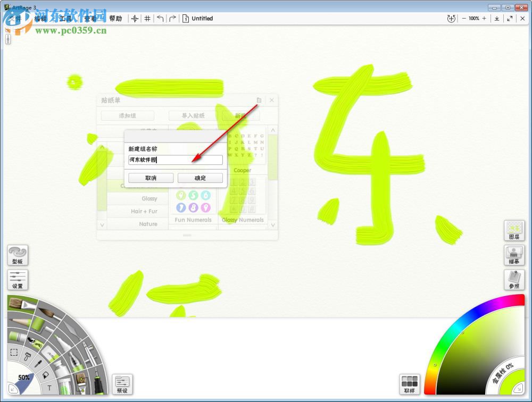Open the 帮助 Help menu
The width and height of the screenshot is (532, 402).
116,18
